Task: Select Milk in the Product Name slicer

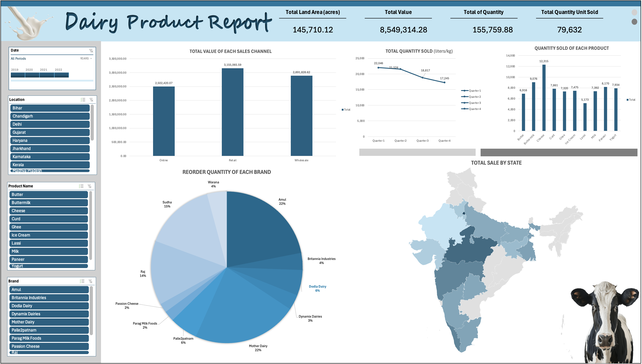Action: (x=48, y=252)
